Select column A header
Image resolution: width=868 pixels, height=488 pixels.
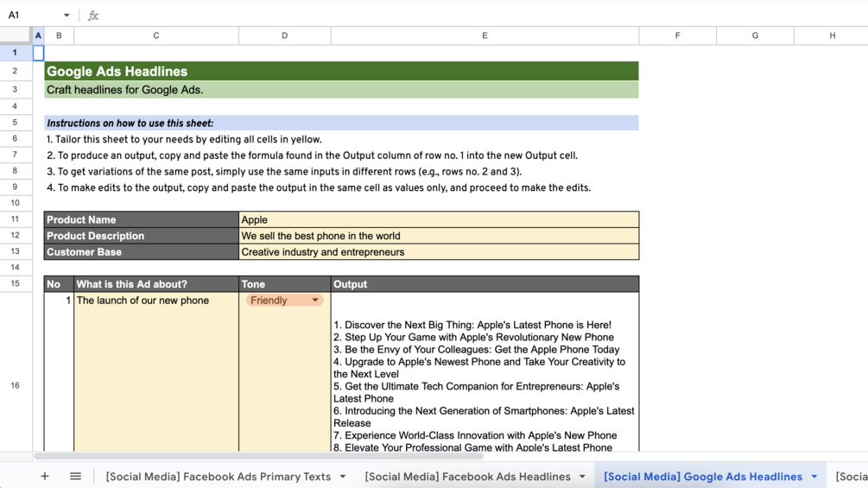pyautogui.click(x=38, y=35)
